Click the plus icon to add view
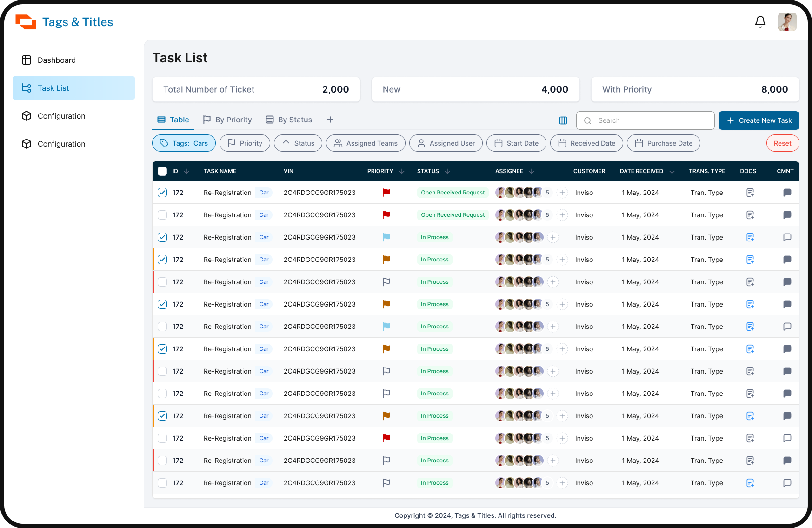Screen dimensions: 812x528 (330, 120)
